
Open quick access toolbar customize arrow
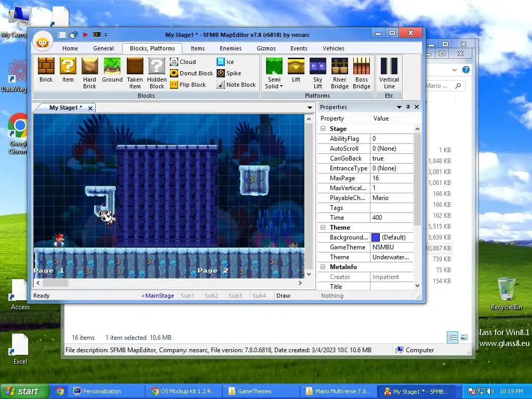[x=105, y=35]
